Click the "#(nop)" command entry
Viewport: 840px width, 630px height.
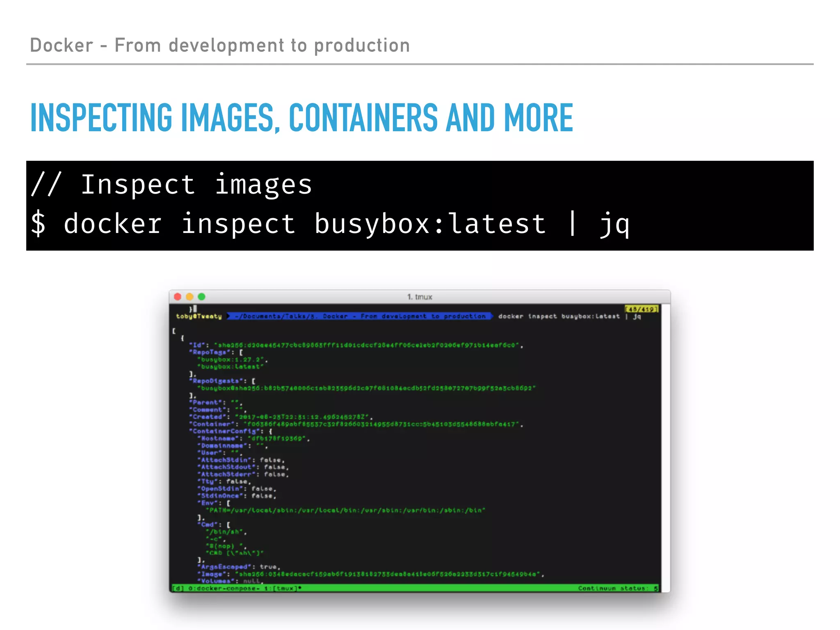point(226,546)
